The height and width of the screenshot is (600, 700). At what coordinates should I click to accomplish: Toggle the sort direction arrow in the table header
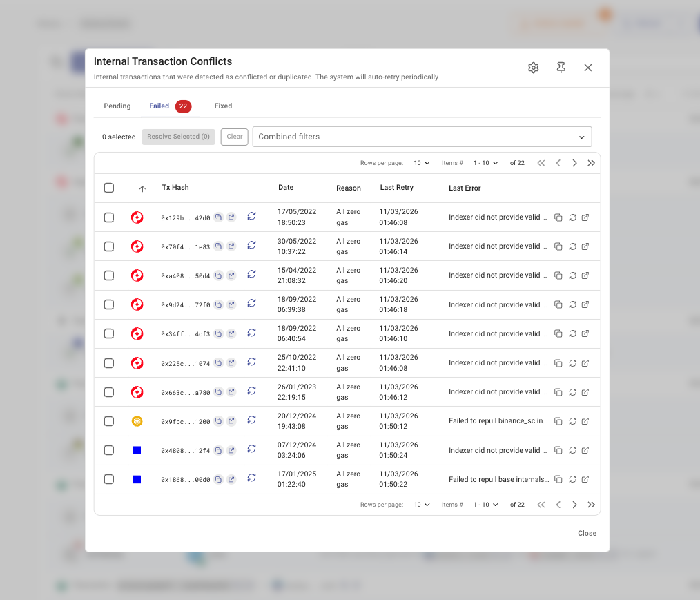(x=142, y=188)
